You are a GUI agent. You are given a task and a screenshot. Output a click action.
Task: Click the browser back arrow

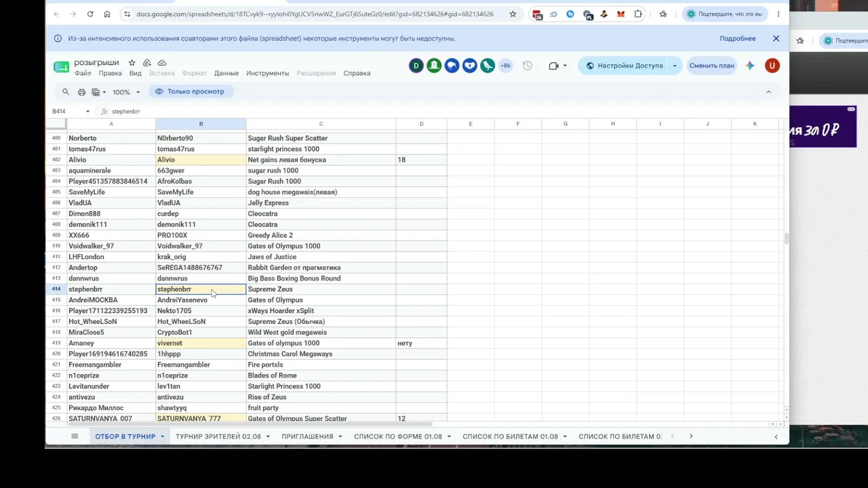pos(56,14)
